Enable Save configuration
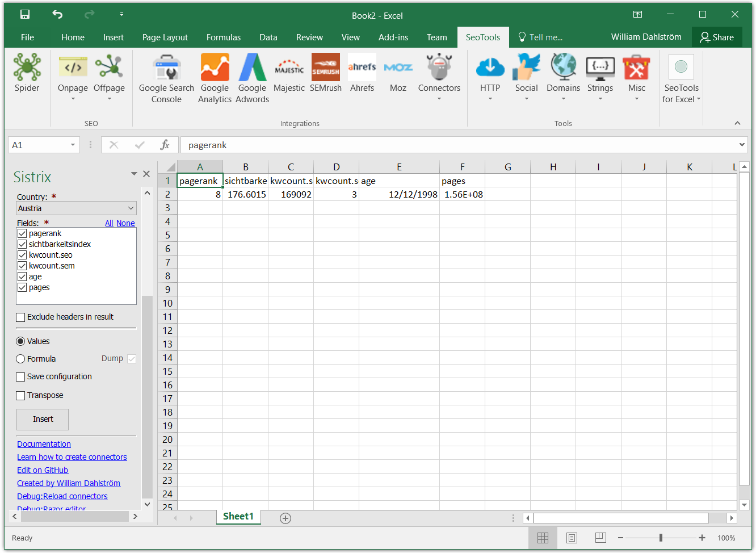 click(x=21, y=377)
